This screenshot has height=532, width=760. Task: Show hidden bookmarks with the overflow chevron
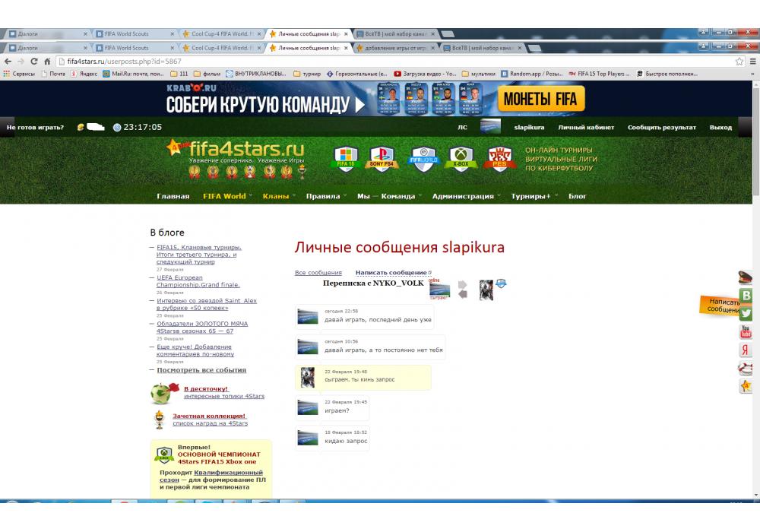click(x=752, y=74)
